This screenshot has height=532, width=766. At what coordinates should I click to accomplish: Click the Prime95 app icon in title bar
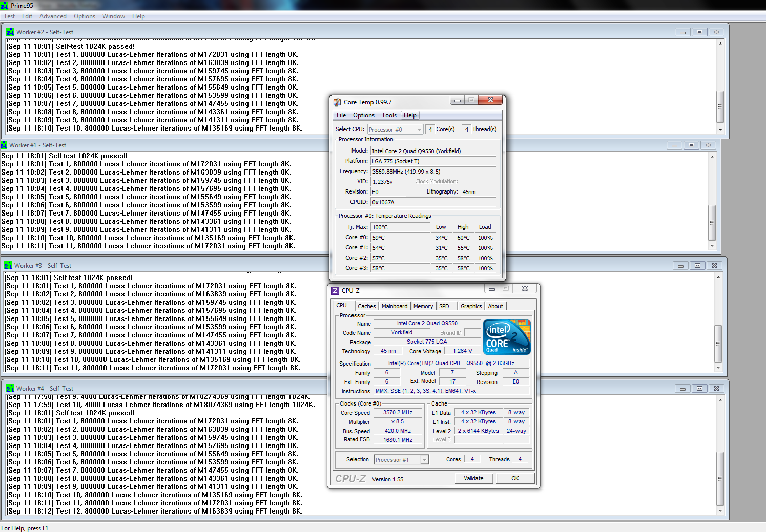click(4, 6)
